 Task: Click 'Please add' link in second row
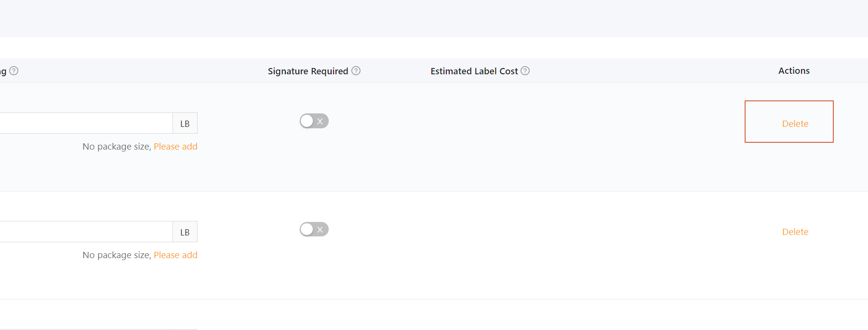point(175,255)
